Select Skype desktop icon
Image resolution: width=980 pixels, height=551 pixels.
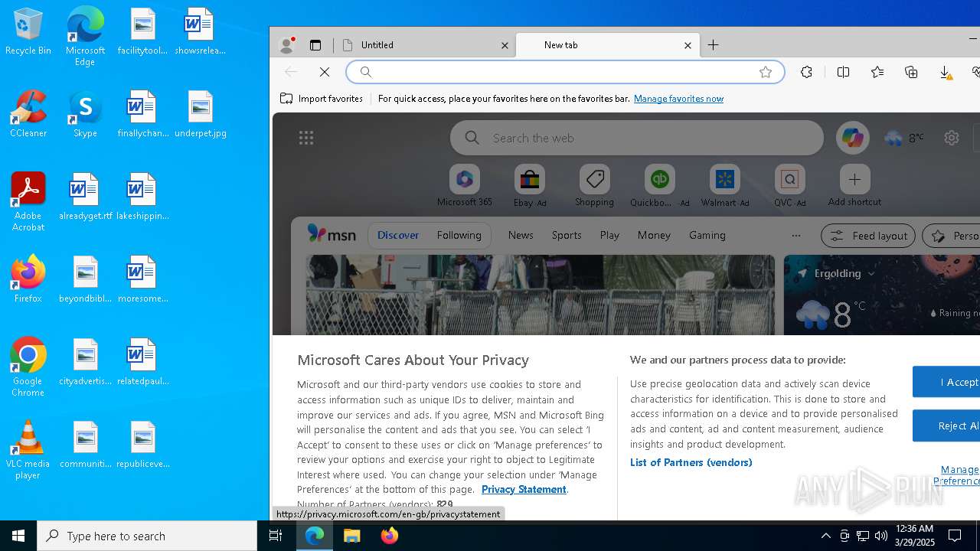(85, 113)
